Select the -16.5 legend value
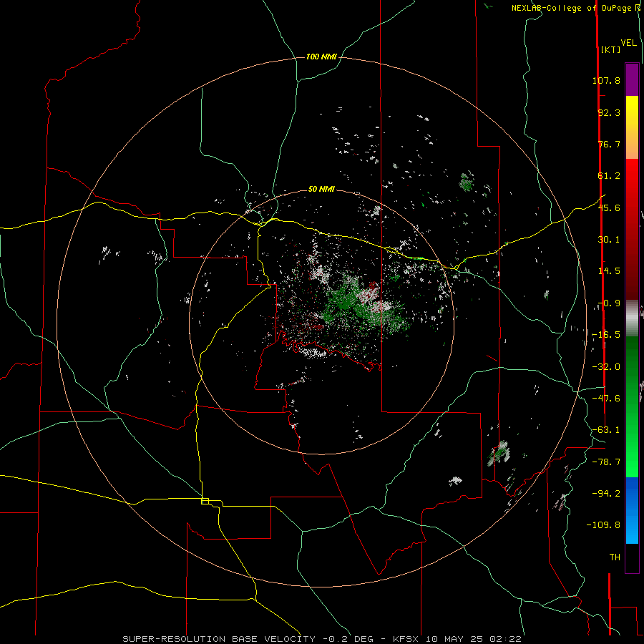Screen dimensions: 644x644 (606, 335)
